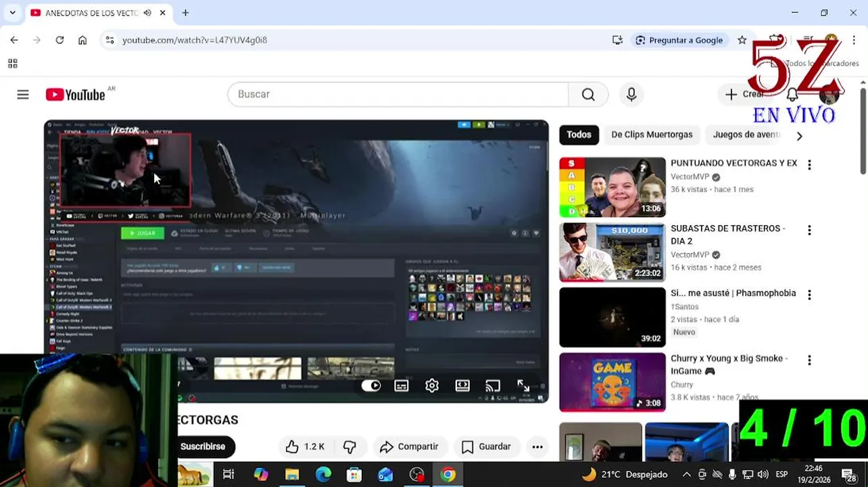Click the install app icon in address bar

[x=617, y=40]
